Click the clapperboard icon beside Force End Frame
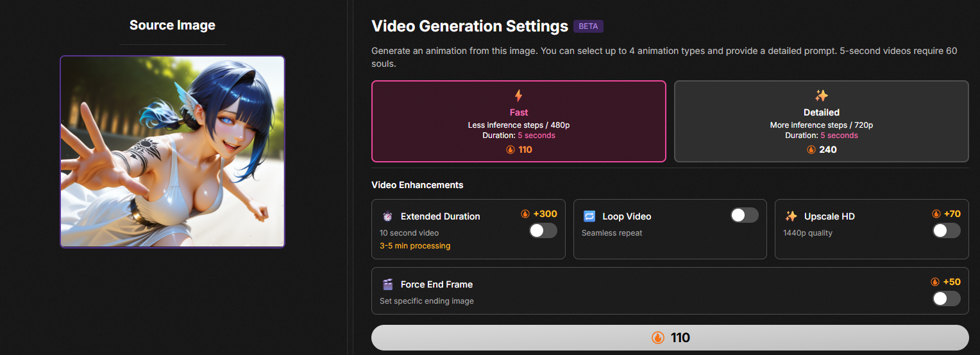 (x=387, y=284)
